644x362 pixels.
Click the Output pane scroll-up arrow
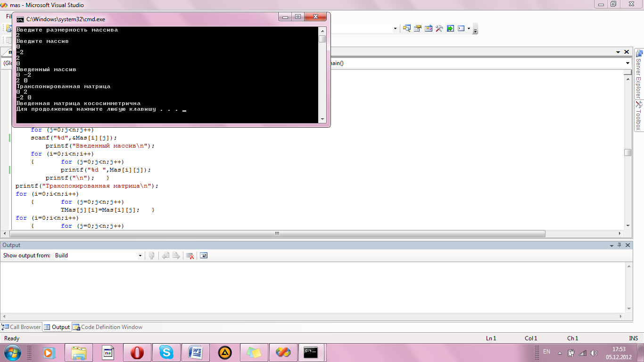[x=629, y=266]
